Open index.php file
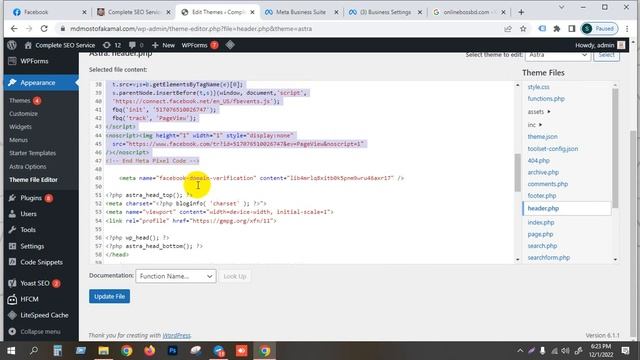640x360 pixels. [x=541, y=222]
